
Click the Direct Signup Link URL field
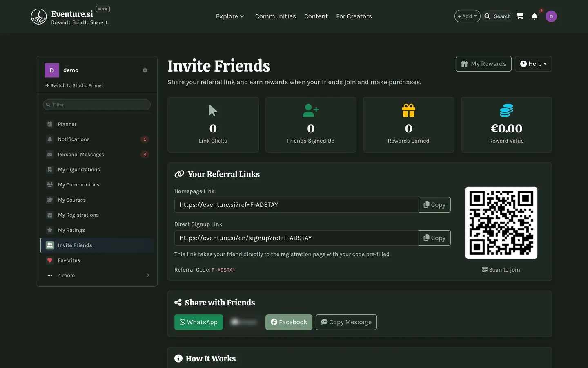pyautogui.click(x=296, y=238)
